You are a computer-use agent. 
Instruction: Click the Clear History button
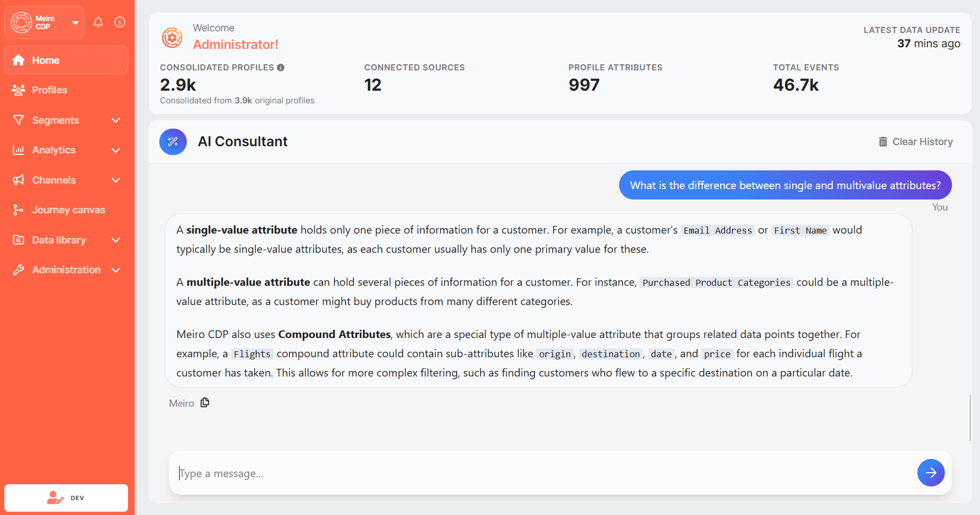click(x=922, y=142)
